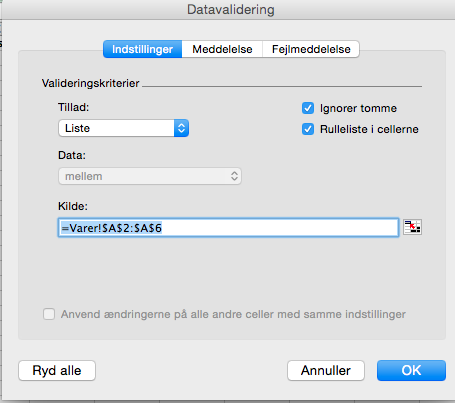Click the gray chevrons on the mellem dropdown
The width and height of the screenshot is (455, 403).
click(x=234, y=176)
